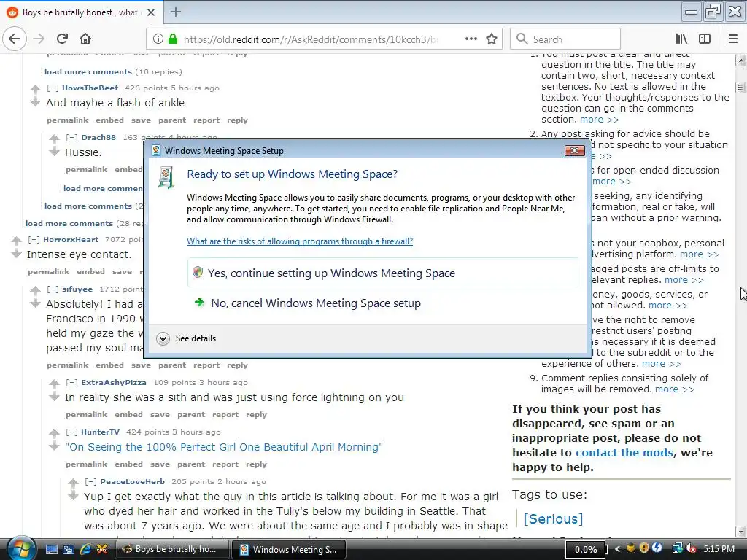Click the Show Desktop quick launch icon
747x560 pixels.
click(52, 549)
